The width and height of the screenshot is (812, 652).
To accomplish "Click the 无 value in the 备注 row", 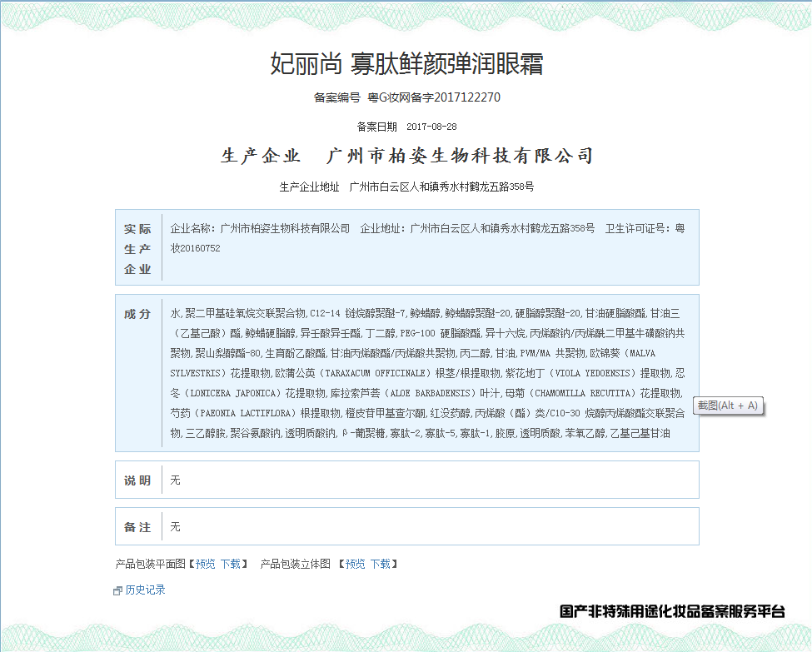I will click(x=175, y=526).
